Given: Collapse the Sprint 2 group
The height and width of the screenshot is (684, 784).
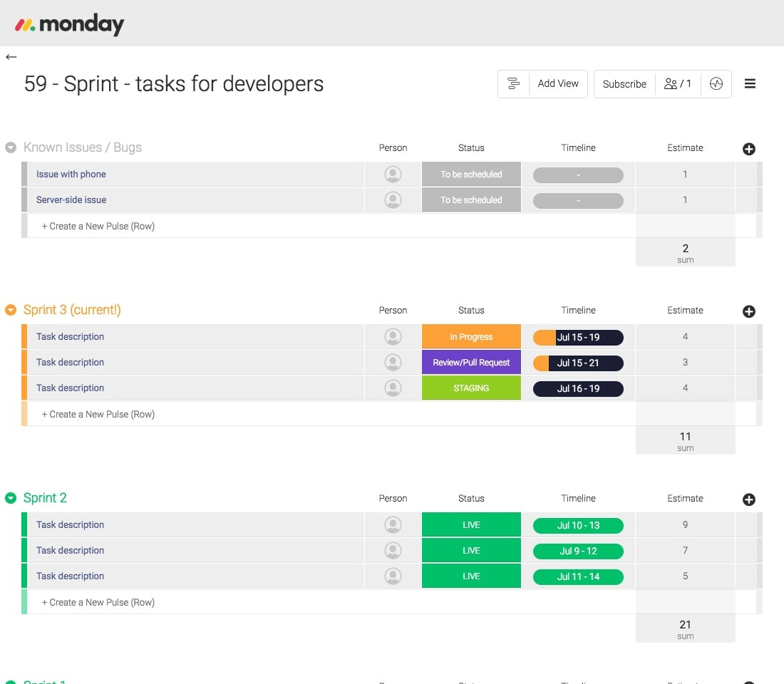Looking at the screenshot, I should click(11, 498).
